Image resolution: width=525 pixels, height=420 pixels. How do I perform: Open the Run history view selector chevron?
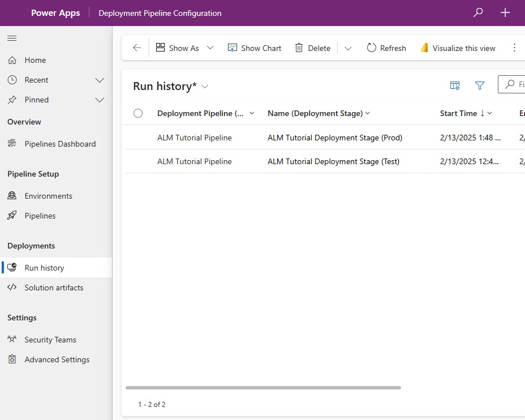click(x=205, y=87)
